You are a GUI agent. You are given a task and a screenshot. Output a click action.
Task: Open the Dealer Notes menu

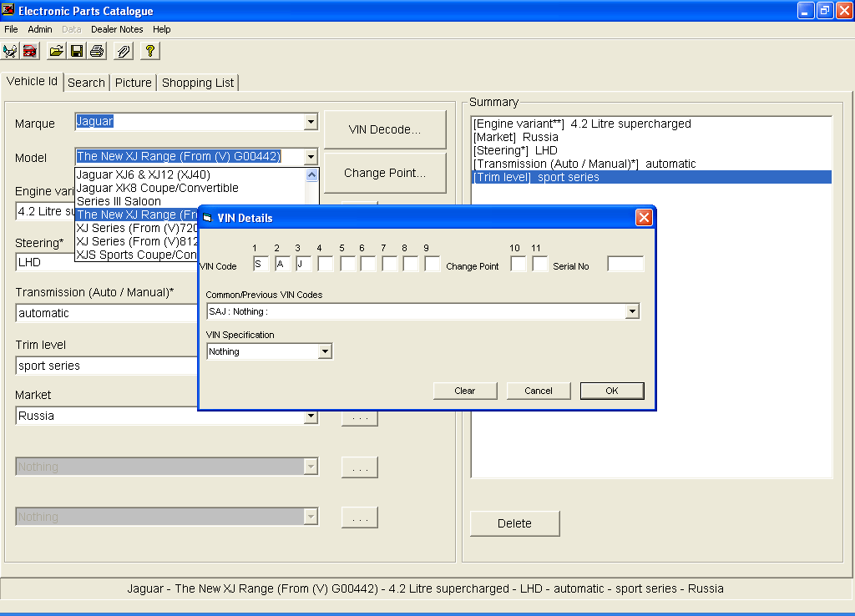(117, 29)
